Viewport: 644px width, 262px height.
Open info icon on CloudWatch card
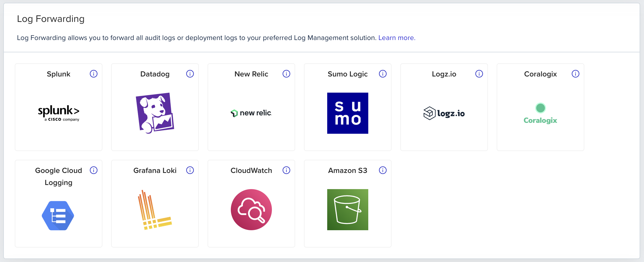click(x=286, y=170)
